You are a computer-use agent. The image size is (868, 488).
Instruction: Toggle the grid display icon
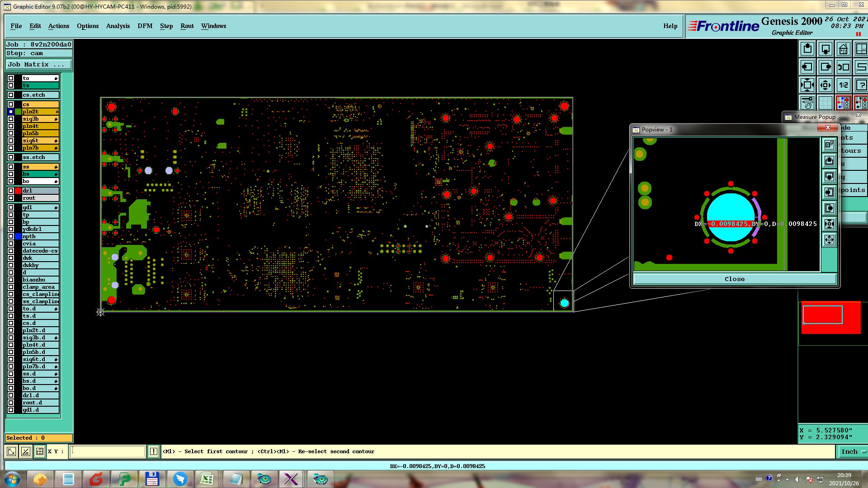[826, 103]
